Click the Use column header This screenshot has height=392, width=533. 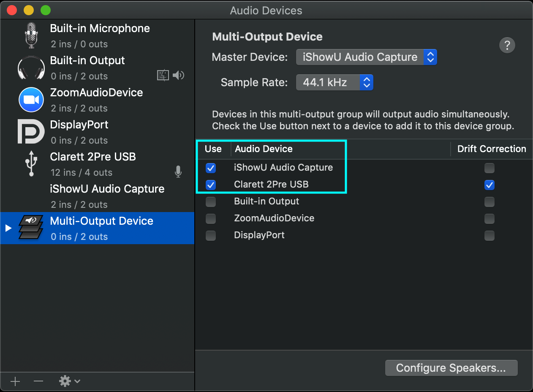[213, 149]
